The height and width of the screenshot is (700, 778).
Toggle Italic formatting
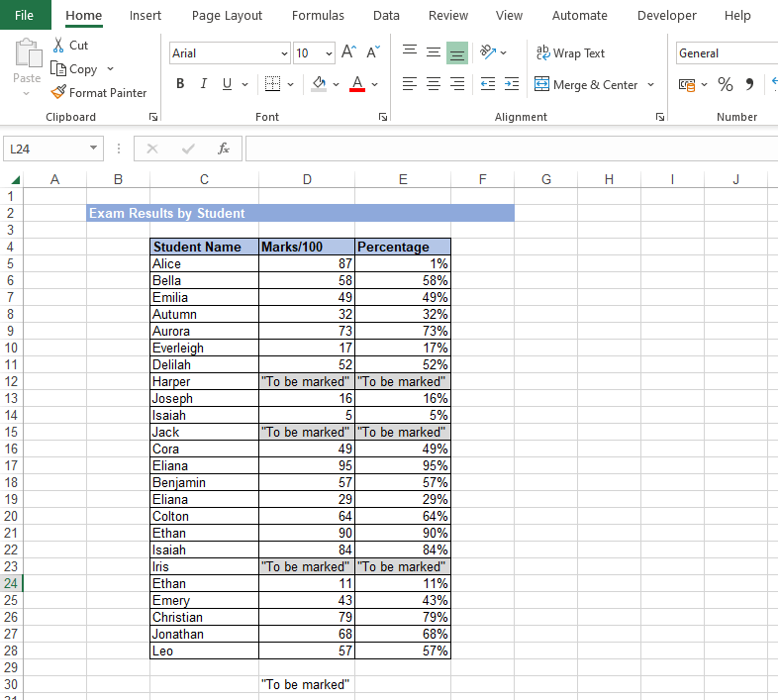point(204,84)
